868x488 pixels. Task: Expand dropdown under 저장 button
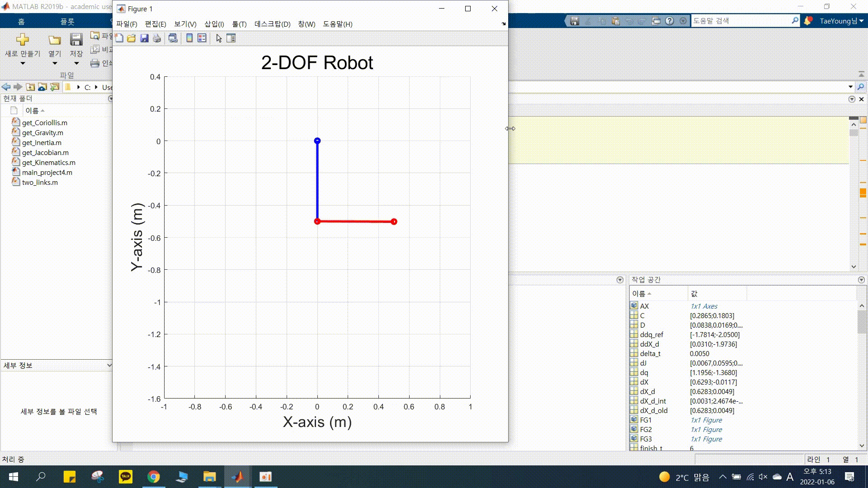(76, 63)
